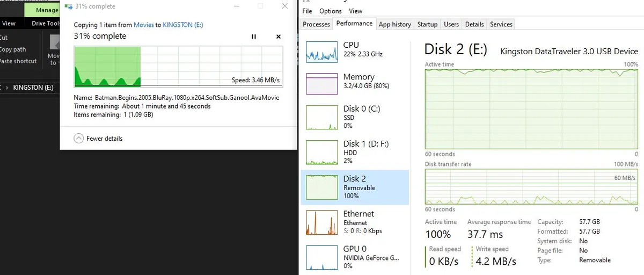Click the KINGSTON (E:) destination link
The width and height of the screenshot is (644, 275).
[182, 25]
